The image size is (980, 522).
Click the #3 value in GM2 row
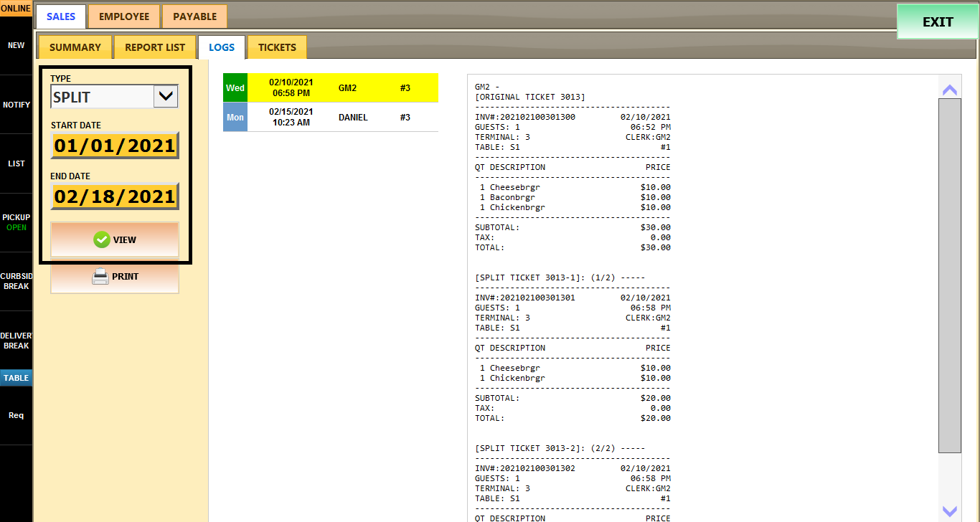pyautogui.click(x=405, y=87)
